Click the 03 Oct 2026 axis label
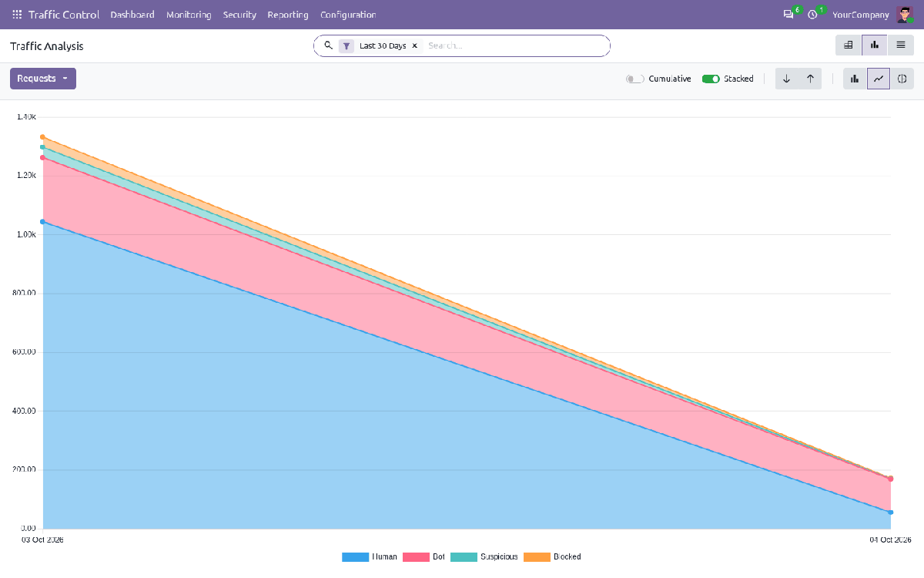This screenshot has width=924, height=578. click(x=42, y=540)
